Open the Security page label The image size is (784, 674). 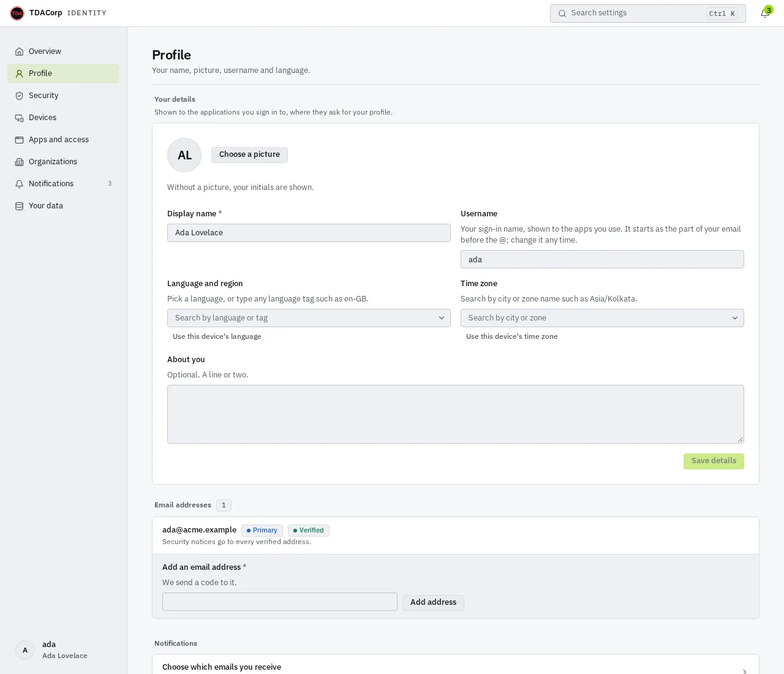coord(43,96)
